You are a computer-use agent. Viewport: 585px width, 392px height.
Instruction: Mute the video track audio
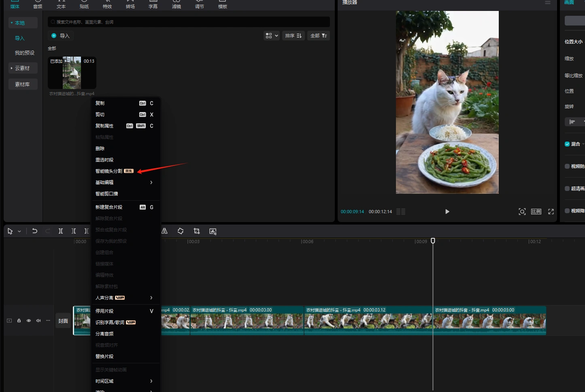coord(38,321)
